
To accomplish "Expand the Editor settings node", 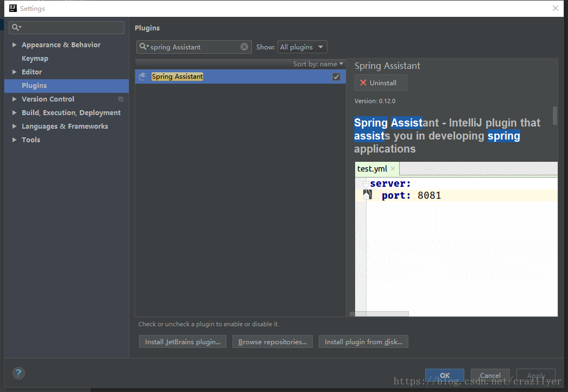I will coord(14,72).
